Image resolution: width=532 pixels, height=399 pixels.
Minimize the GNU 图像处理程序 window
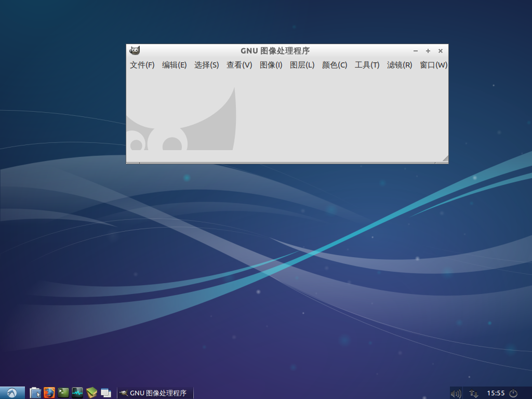(416, 51)
